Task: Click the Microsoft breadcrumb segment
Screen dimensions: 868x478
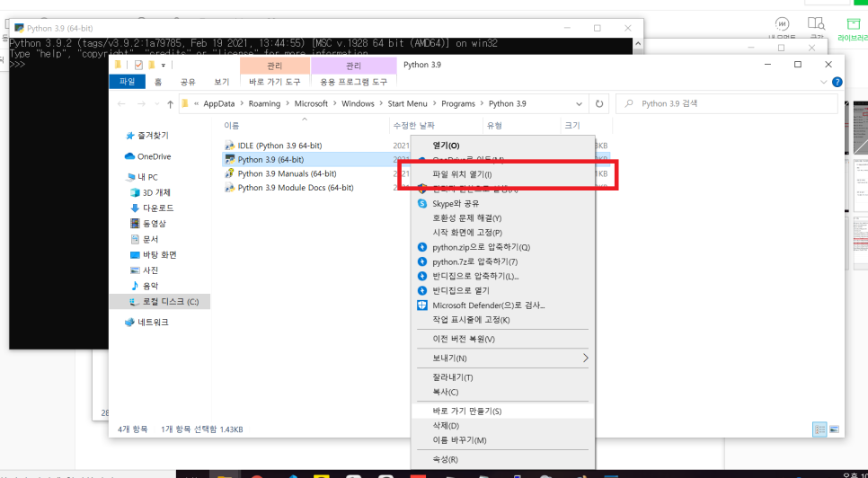Action: pyautogui.click(x=311, y=103)
